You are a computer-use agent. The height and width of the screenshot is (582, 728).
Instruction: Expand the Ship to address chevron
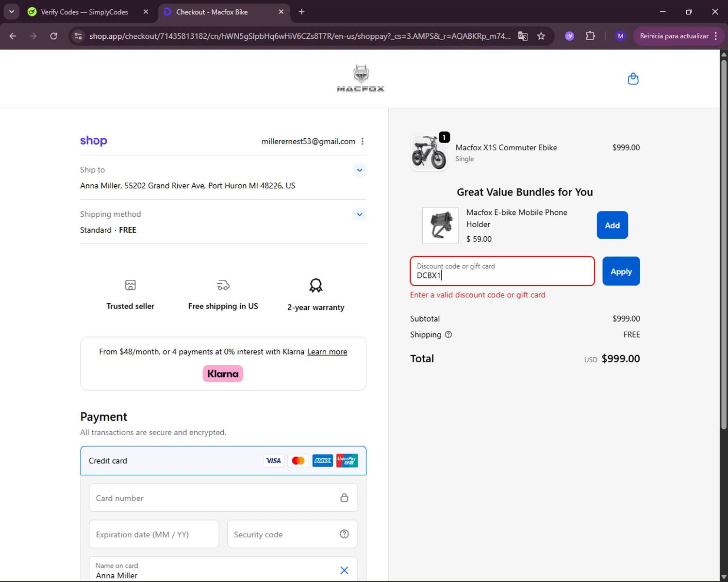[360, 170]
